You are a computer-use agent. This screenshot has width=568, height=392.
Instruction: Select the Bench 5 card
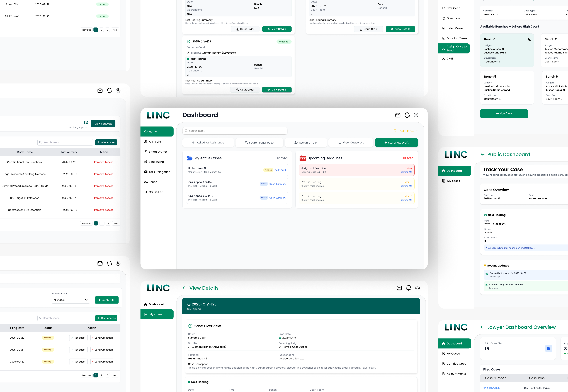pyautogui.click(x=507, y=87)
